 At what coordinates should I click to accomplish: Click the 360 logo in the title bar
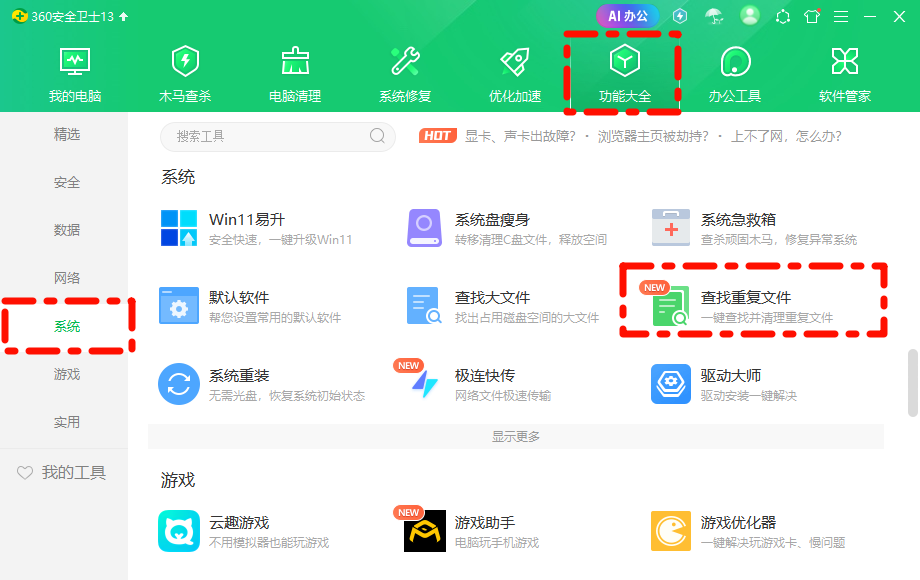click(20, 16)
